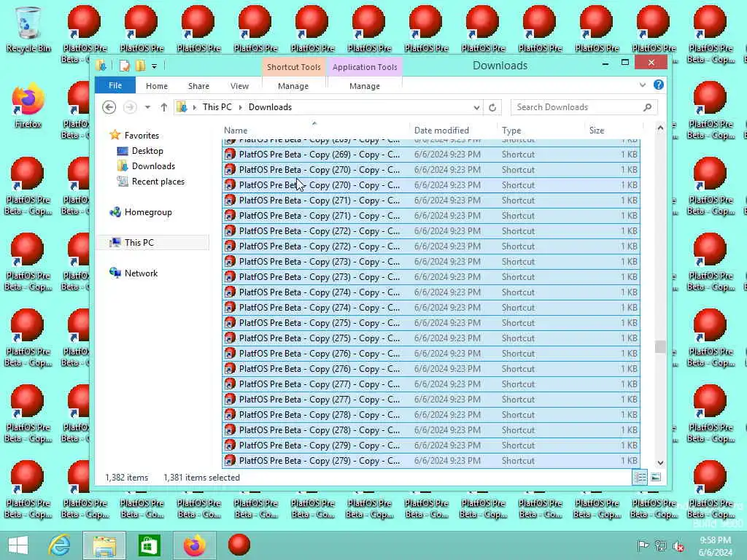Select Network in navigation pane
The image size is (747, 560).
pos(141,273)
